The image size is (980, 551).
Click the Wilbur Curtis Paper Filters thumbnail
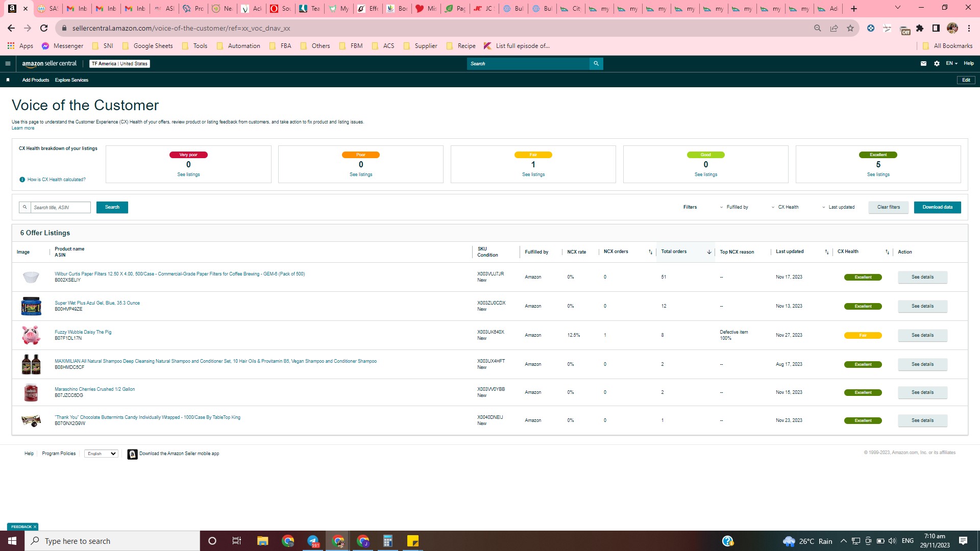[31, 277]
